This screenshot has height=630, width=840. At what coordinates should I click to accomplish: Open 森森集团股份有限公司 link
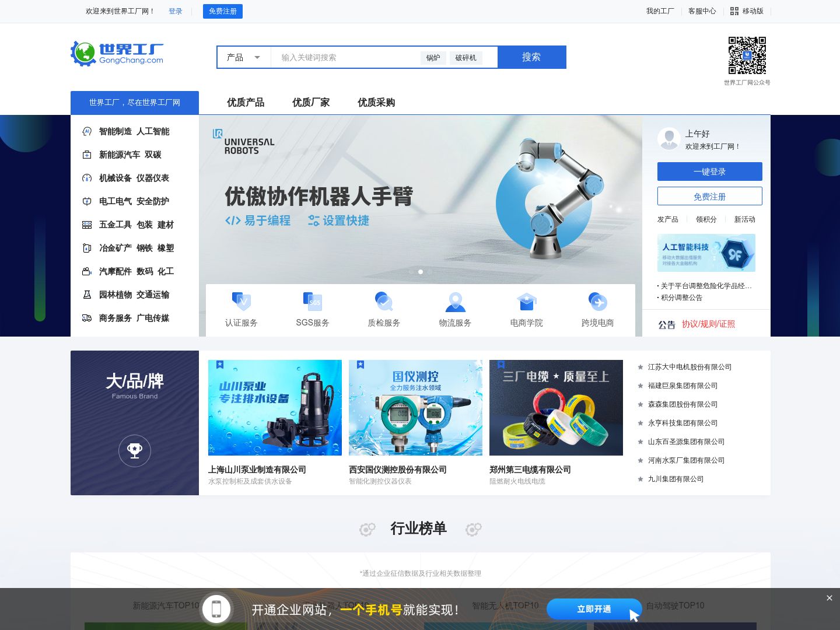682,404
